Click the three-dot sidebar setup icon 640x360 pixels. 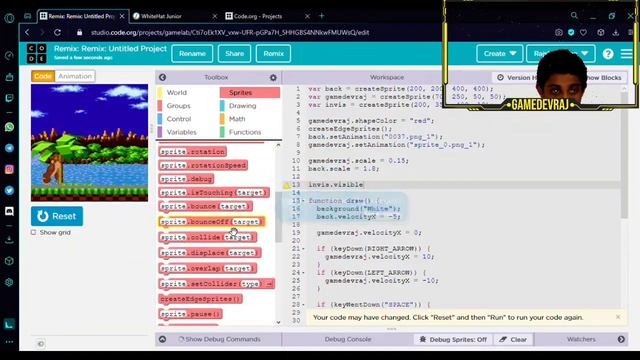tap(9, 342)
